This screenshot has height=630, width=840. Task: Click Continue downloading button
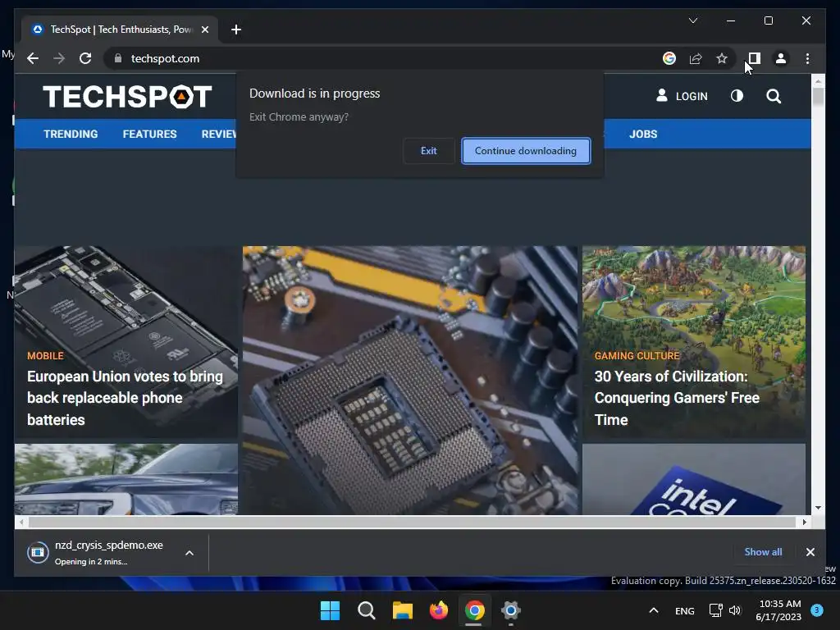point(526,151)
